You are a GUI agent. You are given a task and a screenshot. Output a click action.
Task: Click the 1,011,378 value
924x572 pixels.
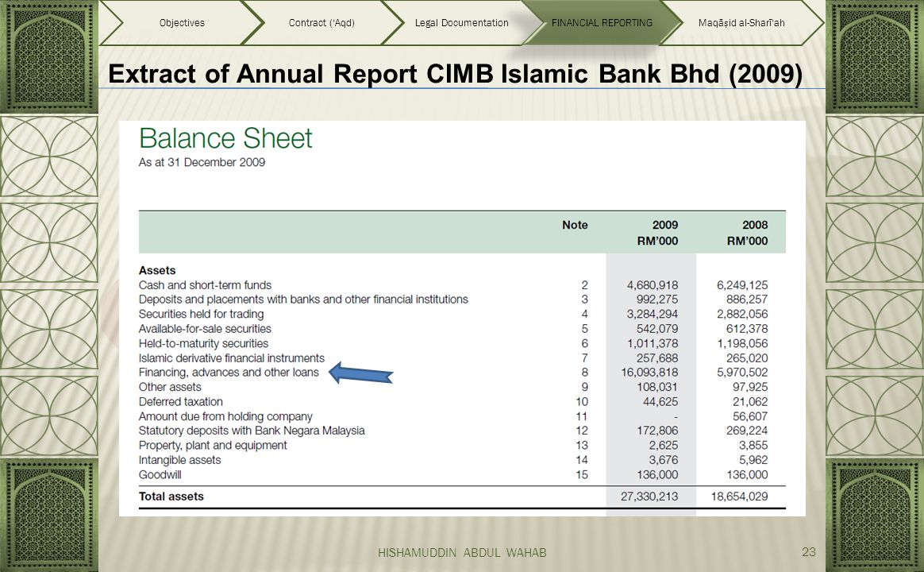(x=653, y=343)
